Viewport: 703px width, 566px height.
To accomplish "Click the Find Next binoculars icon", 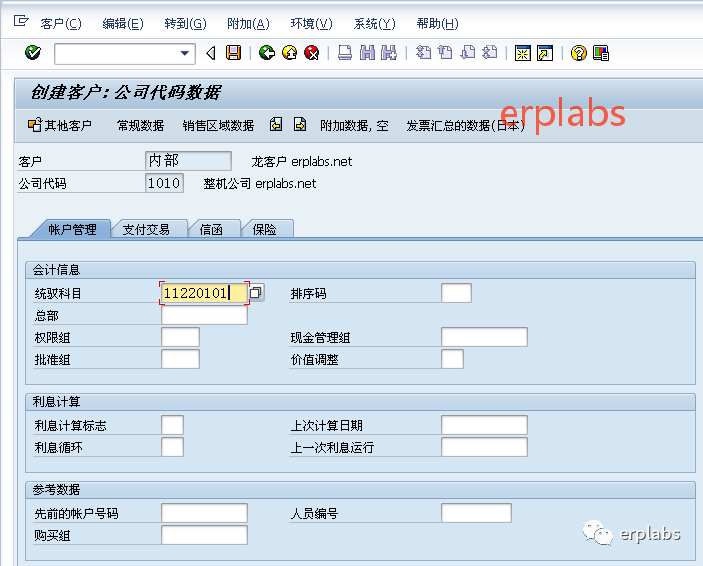I will [x=389, y=53].
